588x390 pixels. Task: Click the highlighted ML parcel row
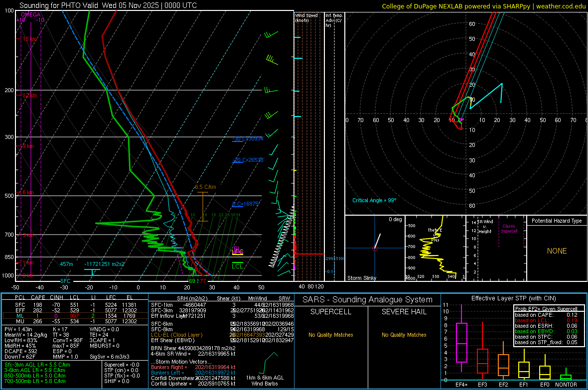point(75,316)
